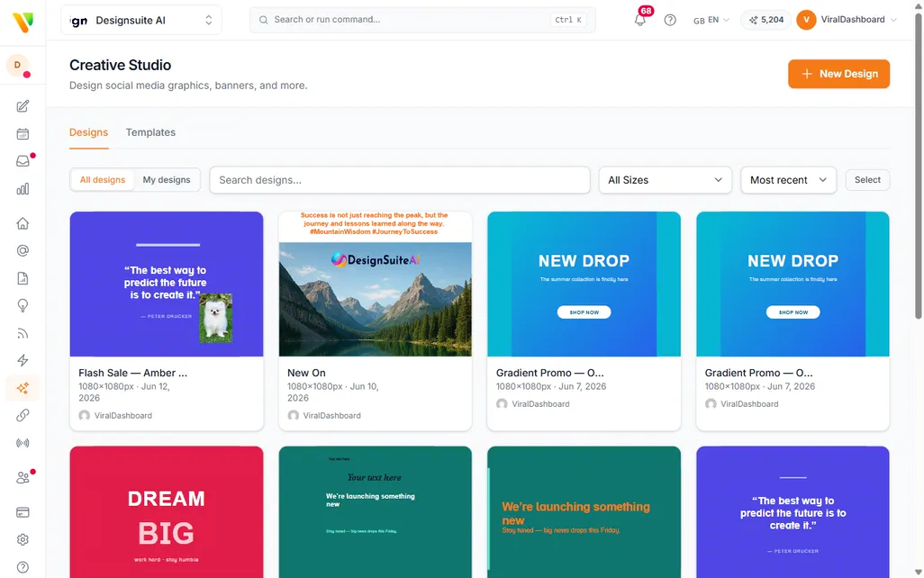The height and width of the screenshot is (578, 924).
Task: Open the RSS feed sidebar icon
Action: (23, 333)
